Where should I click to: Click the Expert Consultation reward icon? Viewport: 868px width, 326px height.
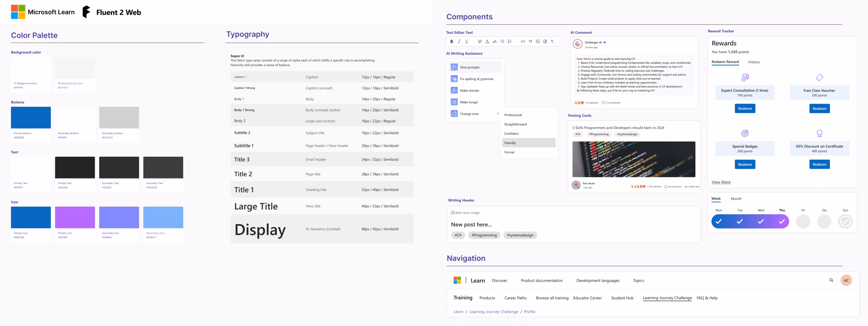point(745,77)
